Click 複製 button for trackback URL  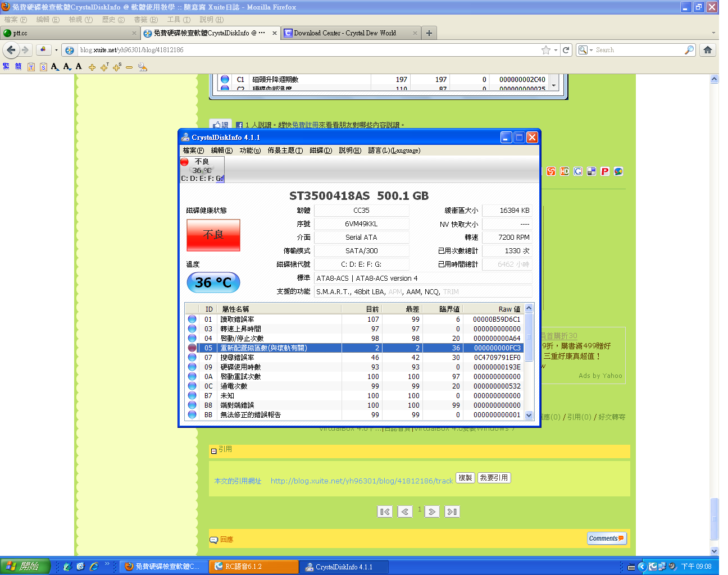click(x=465, y=478)
